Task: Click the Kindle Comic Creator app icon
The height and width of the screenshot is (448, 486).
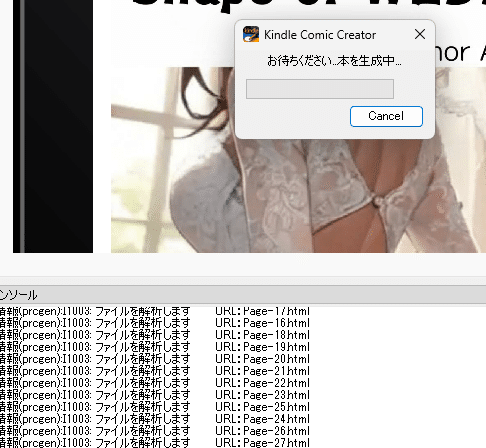Action: pyautogui.click(x=251, y=34)
